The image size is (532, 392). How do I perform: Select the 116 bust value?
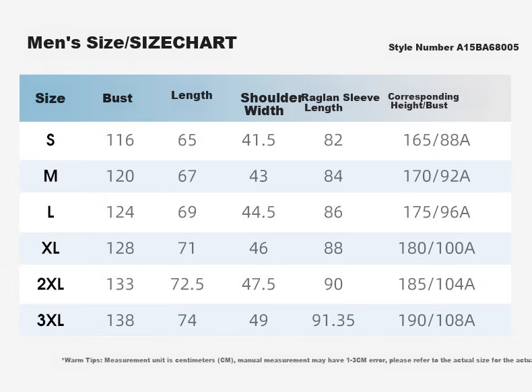pyautogui.click(x=120, y=140)
